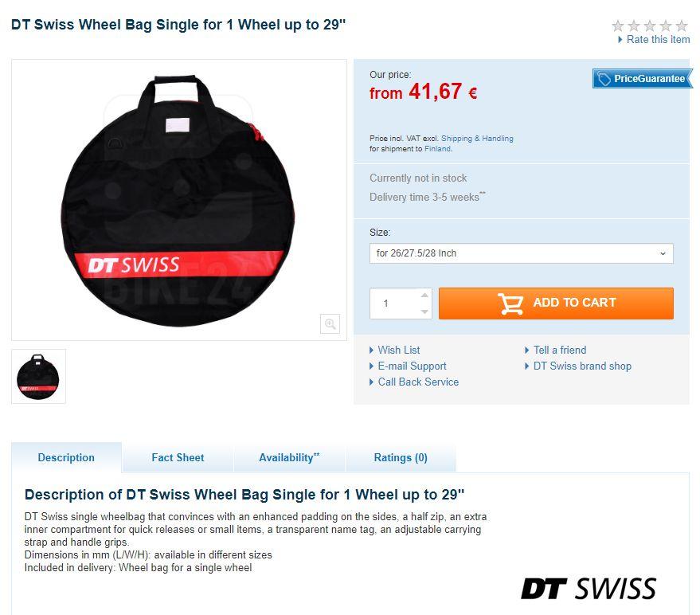Select the Description tab
Viewport: 700px width, 615px height.
coord(66,457)
